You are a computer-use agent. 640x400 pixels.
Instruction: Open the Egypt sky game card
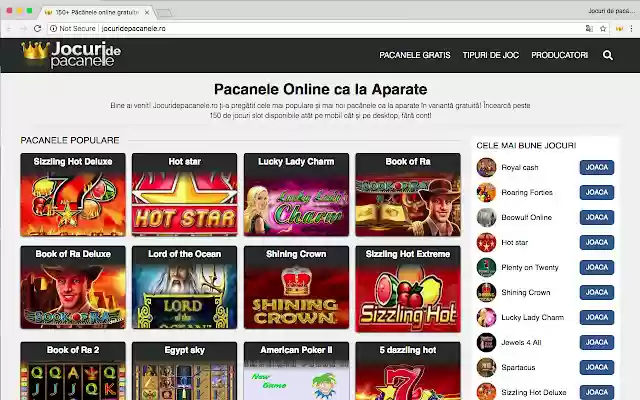click(184, 371)
